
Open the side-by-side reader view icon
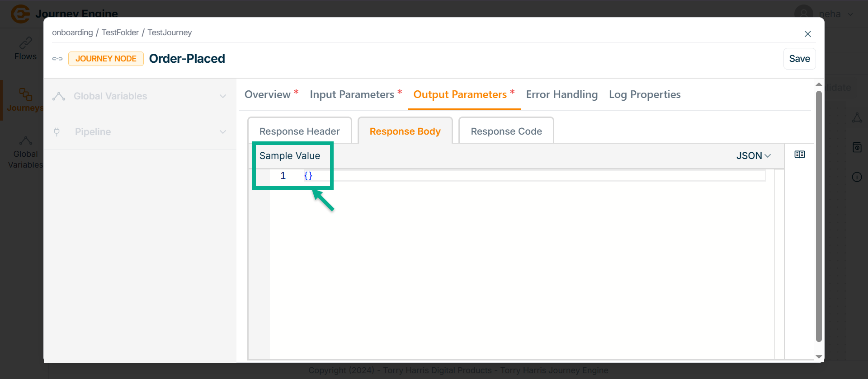[x=799, y=154]
